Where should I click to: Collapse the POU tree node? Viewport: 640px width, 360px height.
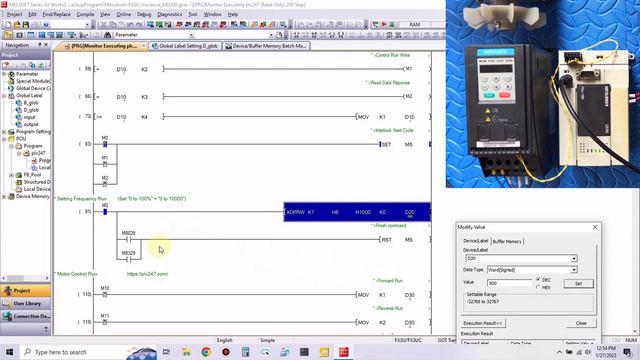[4, 139]
